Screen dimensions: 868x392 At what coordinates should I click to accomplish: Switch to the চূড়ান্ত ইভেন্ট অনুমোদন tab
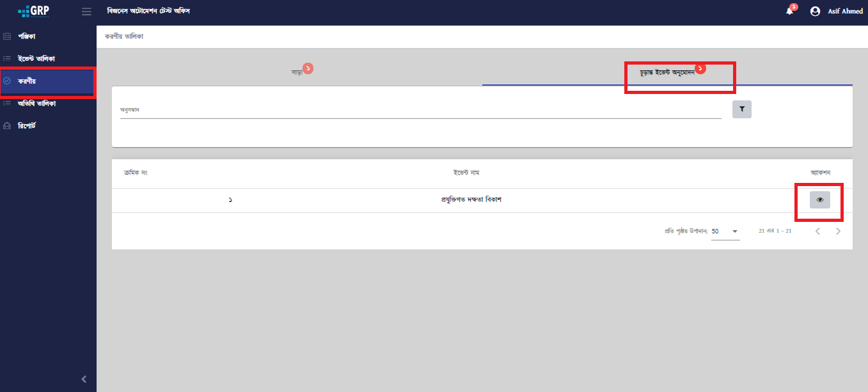pyautogui.click(x=667, y=73)
